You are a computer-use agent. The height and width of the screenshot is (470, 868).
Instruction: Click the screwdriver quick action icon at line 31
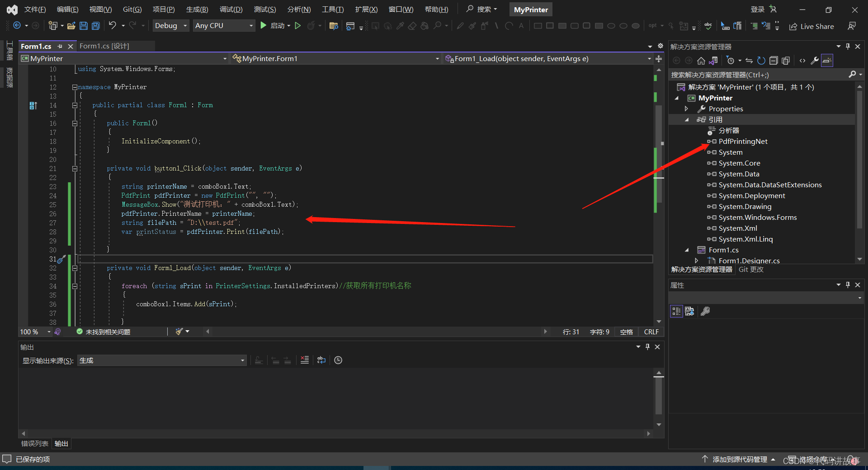click(x=61, y=259)
